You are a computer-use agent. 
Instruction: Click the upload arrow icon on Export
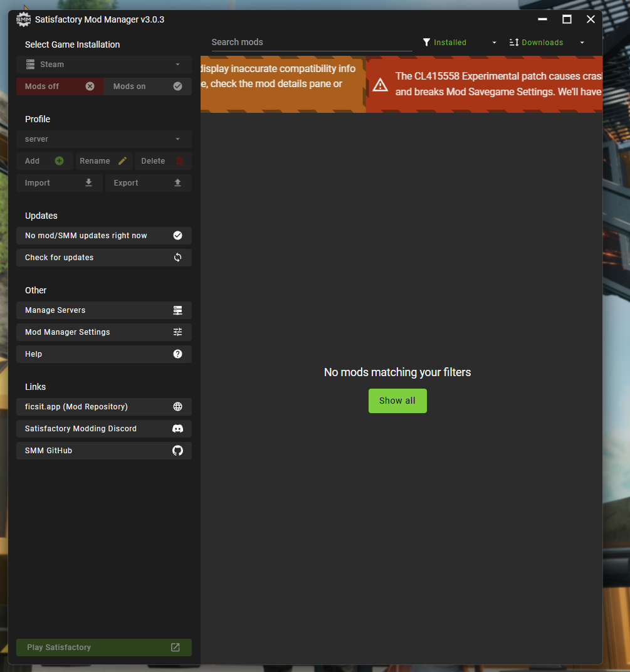[x=177, y=182]
